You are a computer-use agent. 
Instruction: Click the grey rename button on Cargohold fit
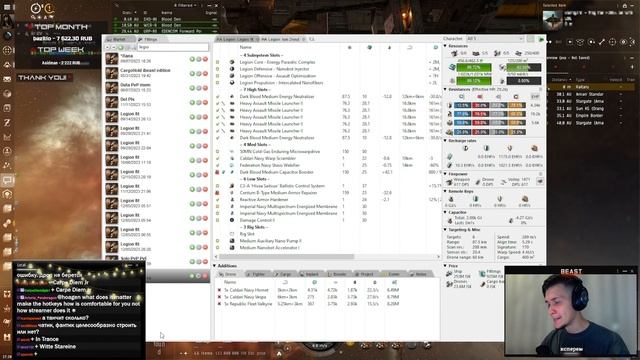coord(199,73)
